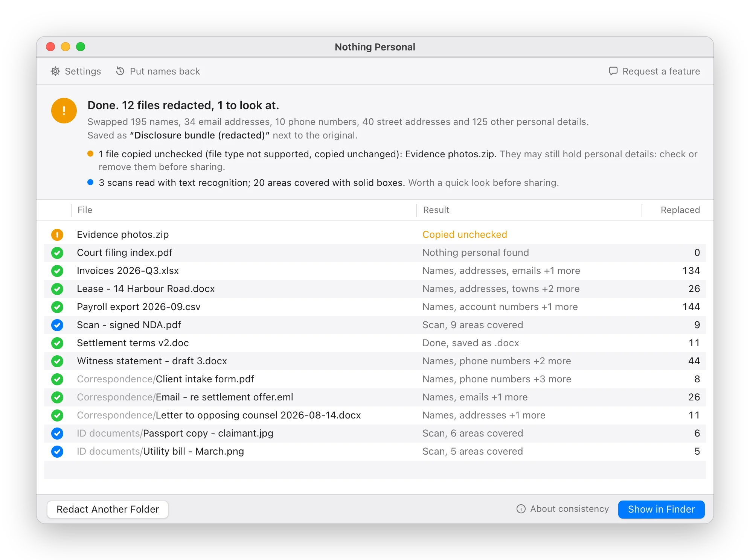
Task: Click the Put names back label
Action: pos(165,71)
